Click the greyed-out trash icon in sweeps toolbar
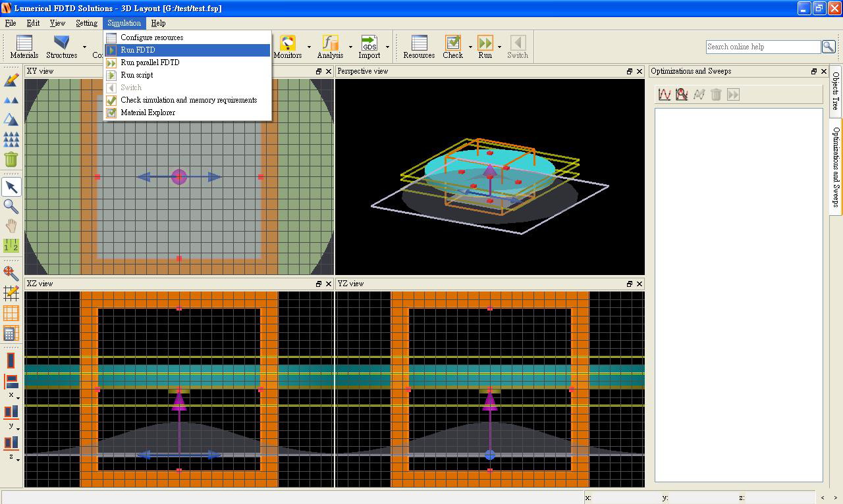Image resolution: width=843 pixels, height=504 pixels. pyautogui.click(x=716, y=95)
